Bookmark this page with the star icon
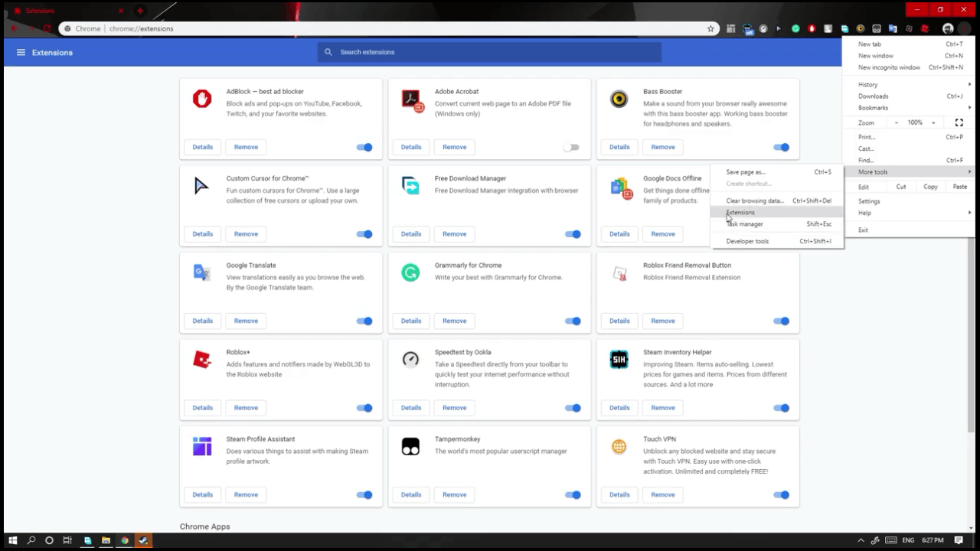 [710, 28]
